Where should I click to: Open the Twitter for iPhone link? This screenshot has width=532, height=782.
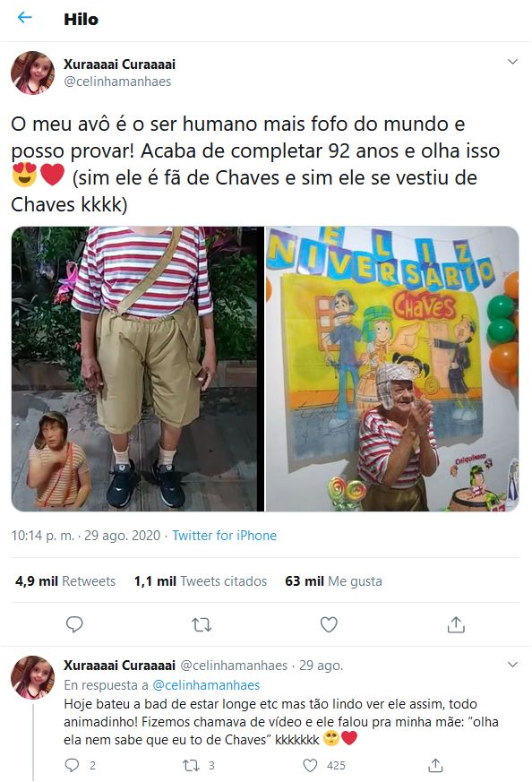[x=225, y=536]
